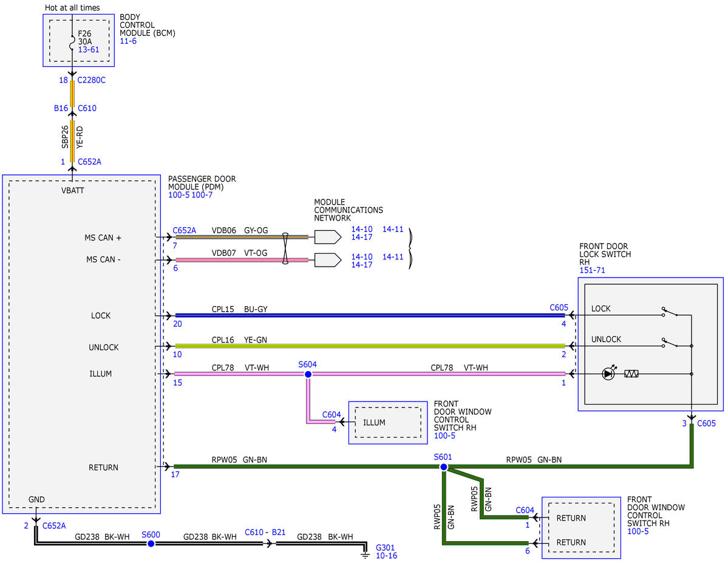This screenshot has height=563, width=728.
Task: Open the BCM page reference 11-6
Action: coord(128,41)
